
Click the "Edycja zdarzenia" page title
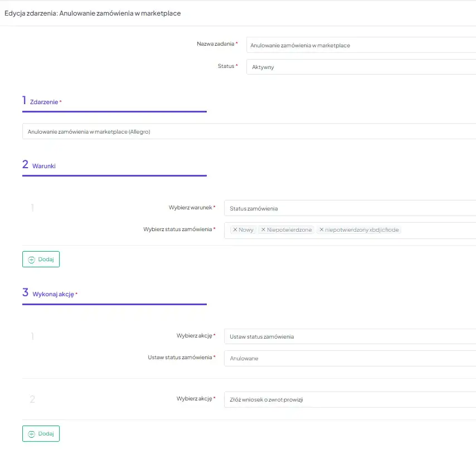pos(93,13)
